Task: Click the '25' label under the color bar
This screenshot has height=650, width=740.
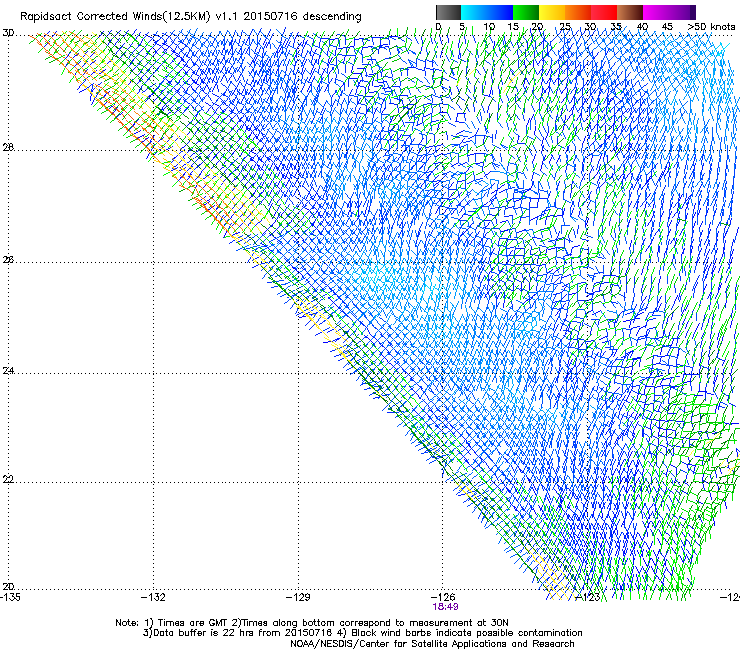Action: point(565,27)
